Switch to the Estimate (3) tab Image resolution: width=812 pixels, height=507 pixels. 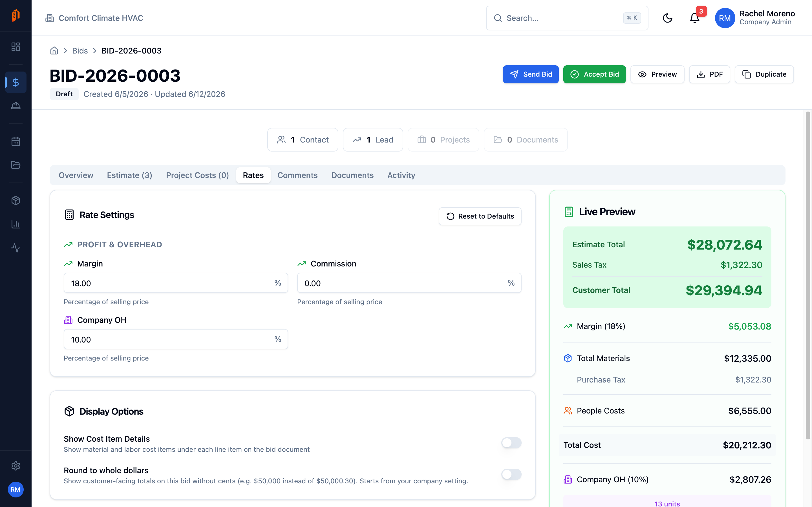(x=129, y=175)
